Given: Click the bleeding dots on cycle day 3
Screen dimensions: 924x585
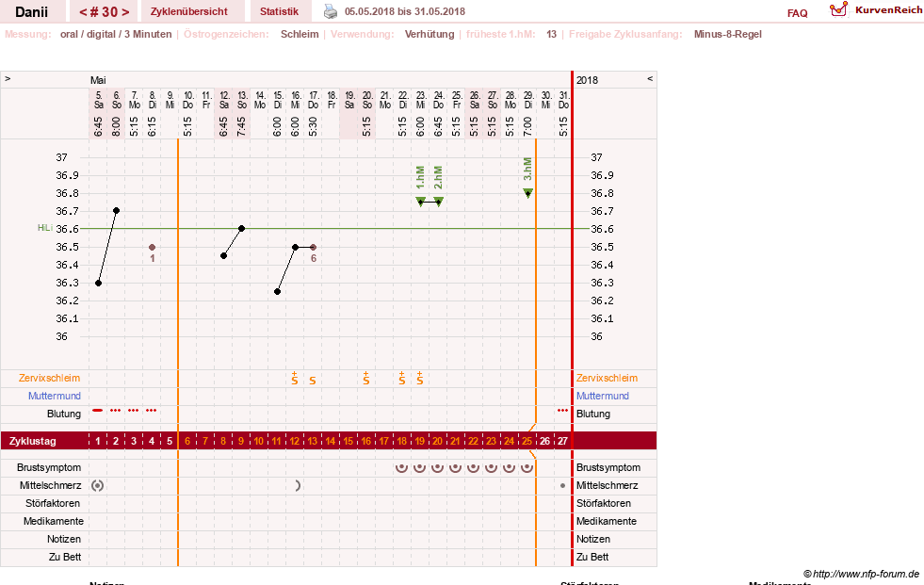Looking at the screenshot, I should 134,410.
